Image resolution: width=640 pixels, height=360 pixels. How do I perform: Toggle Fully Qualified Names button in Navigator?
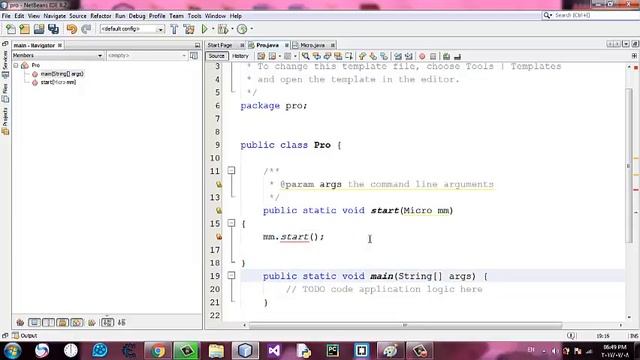click(x=92, y=322)
